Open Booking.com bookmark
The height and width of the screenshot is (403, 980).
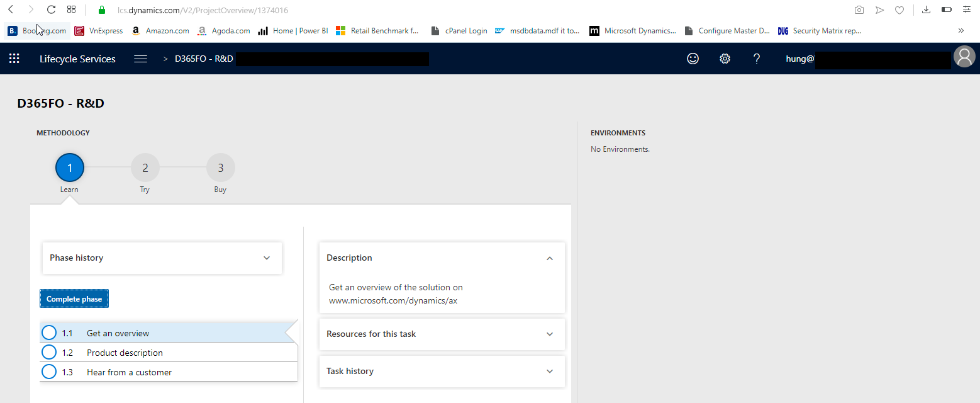37,30
